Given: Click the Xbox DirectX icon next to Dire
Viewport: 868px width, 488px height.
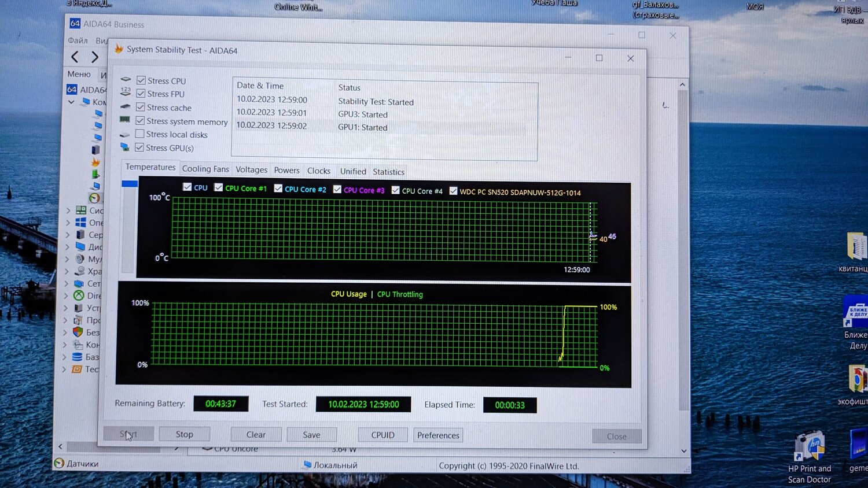Looking at the screenshot, I should [79, 295].
